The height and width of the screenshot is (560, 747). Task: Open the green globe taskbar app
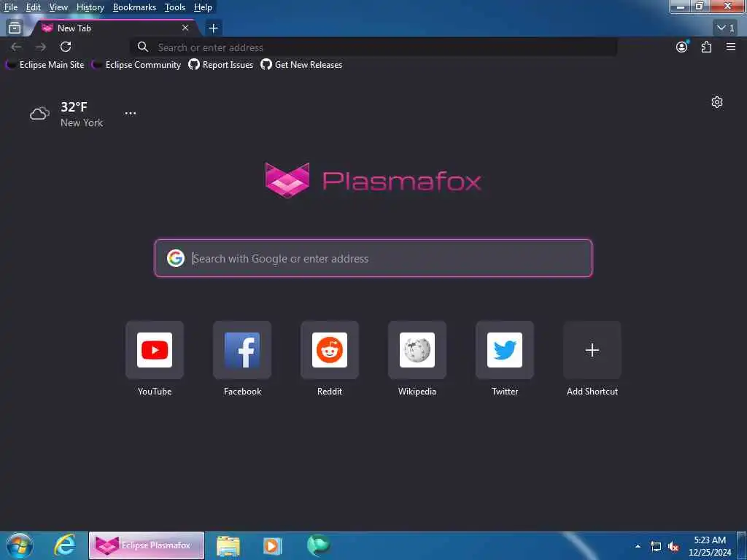(x=318, y=545)
